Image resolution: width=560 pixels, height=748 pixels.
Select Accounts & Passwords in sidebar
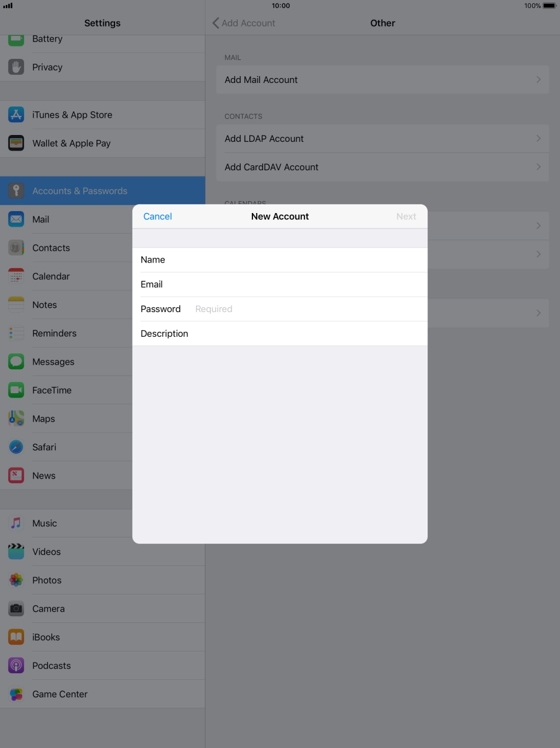79,191
